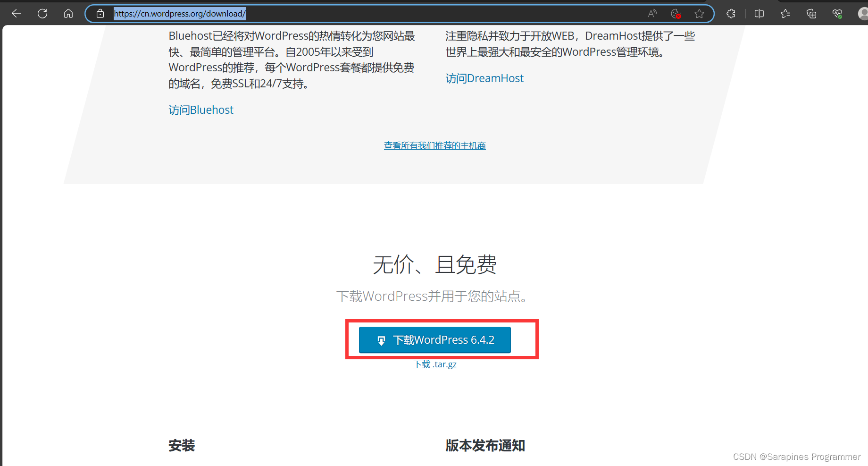Open the user profile avatar
Screen dimensions: 868x466
coord(863,14)
